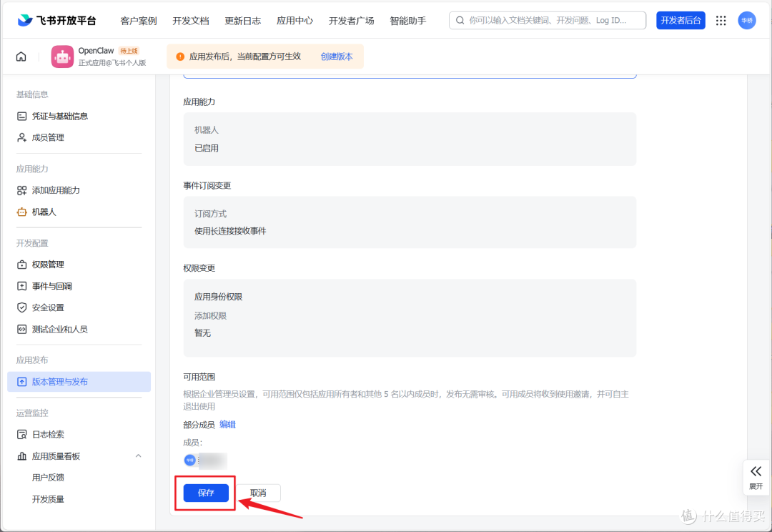Click the double-chevron 展开 icon
The height and width of the screenshot is (532, 772).
pyautogui.click(x=756, y=471)
